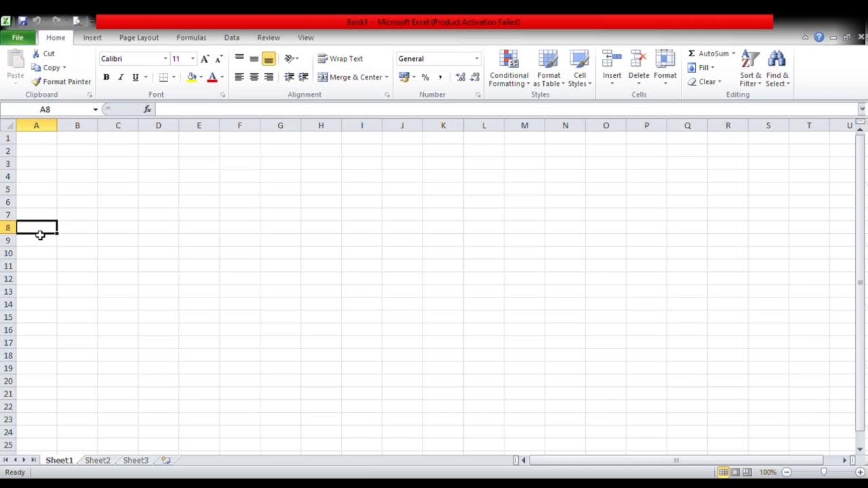Open Cell Styles gallery

pyautogui.click(x=580, y=68)
